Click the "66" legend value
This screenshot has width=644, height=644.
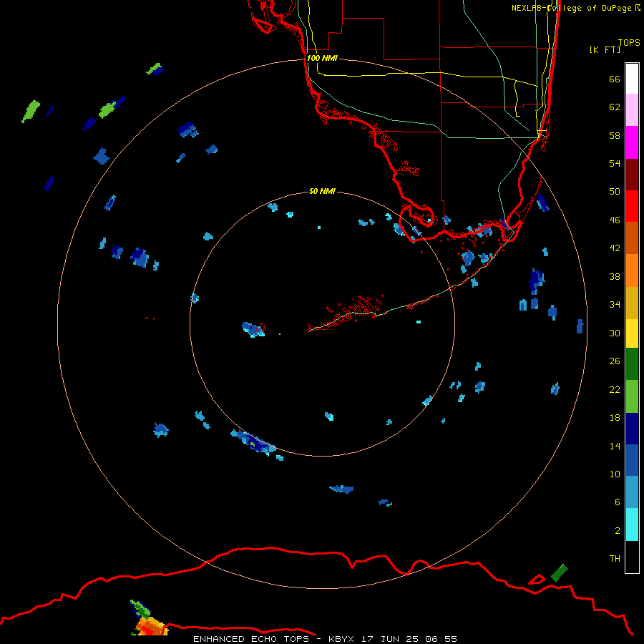pos(615,79)
